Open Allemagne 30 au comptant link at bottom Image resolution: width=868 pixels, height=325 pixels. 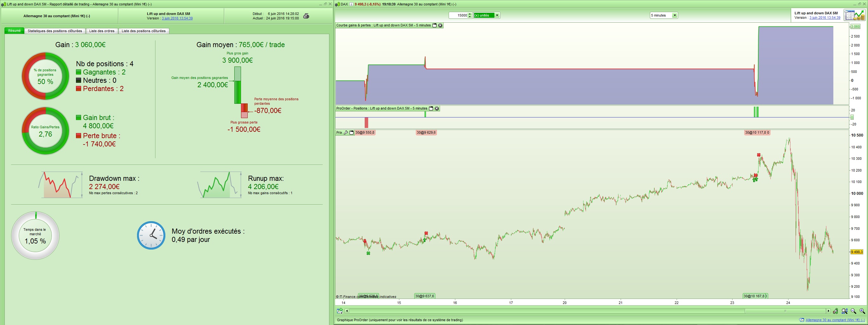coord(835,320)
